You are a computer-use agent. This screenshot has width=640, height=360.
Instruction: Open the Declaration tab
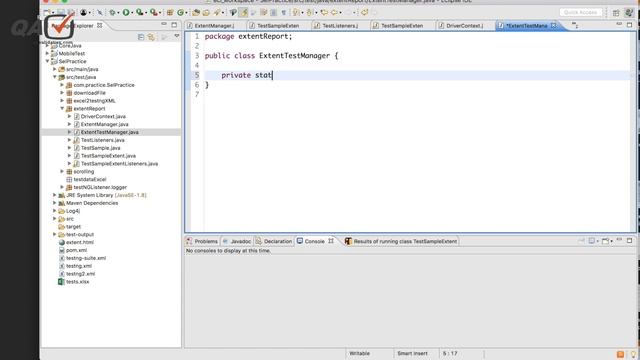[x=273, y=241]
